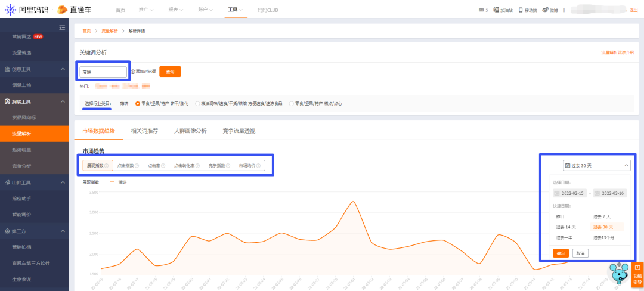Click the calendar icon beside 2022-03-16

tap(596, 193)
